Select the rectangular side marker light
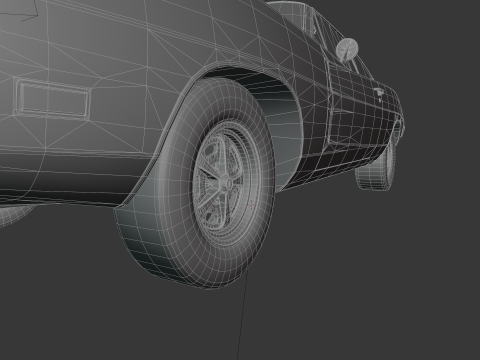This screenshot has height=360, width=480. (52, 98)
